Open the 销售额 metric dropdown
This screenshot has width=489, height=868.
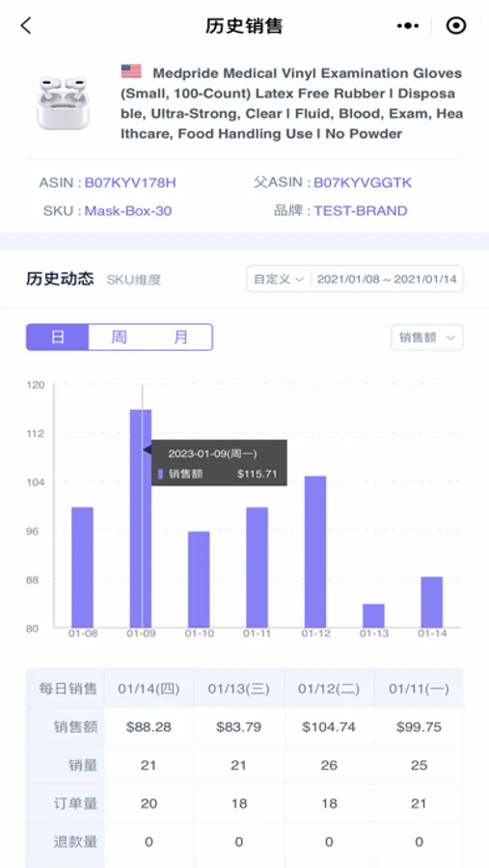[427, 338]
